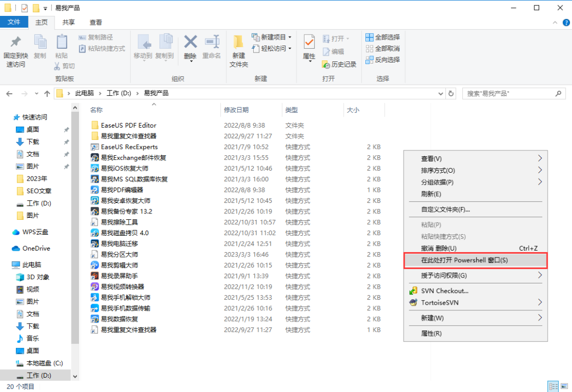The width and height of the screenshot is (572, 392).
Task: Click the Back navigation arrow
Action: point(10,94)
